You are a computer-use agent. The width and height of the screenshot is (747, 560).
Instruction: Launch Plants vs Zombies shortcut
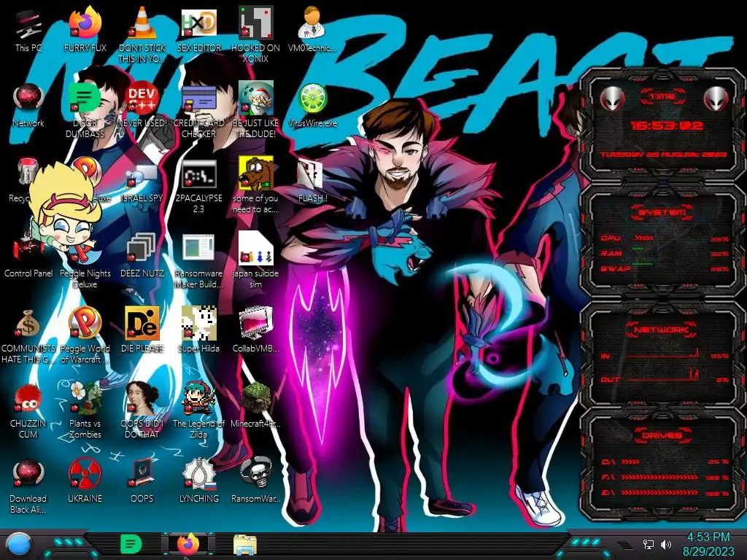click(x=85, y=410)
